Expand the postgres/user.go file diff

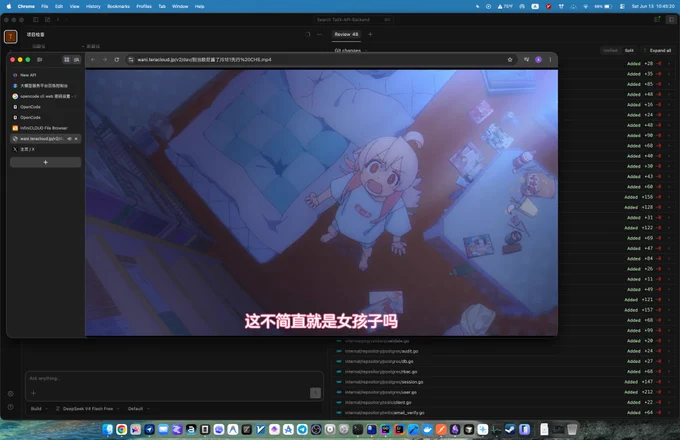tap(503, 392)
